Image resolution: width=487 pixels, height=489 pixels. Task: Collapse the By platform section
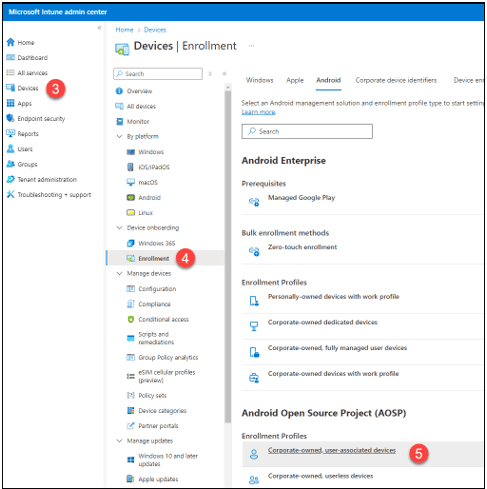(x=119, y=136)
